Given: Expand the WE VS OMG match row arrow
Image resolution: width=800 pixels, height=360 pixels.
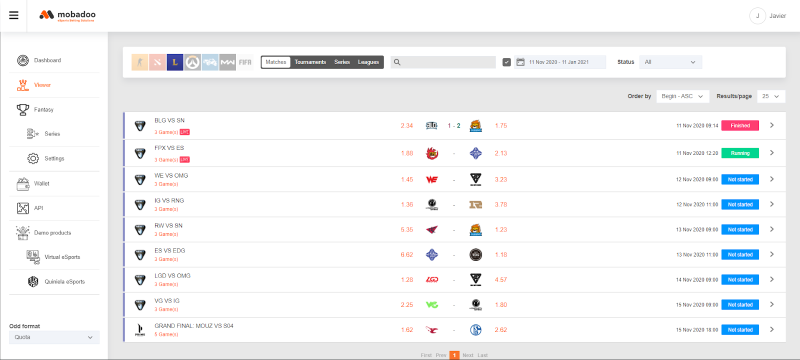Looking at the screenshot, I should point(772,179).
